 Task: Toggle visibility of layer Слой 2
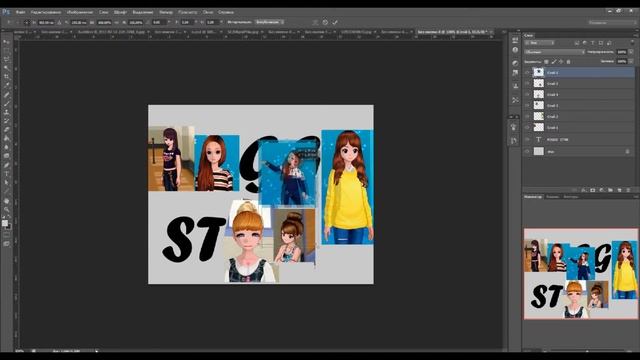pyautogui.click(x=527, y=116)
